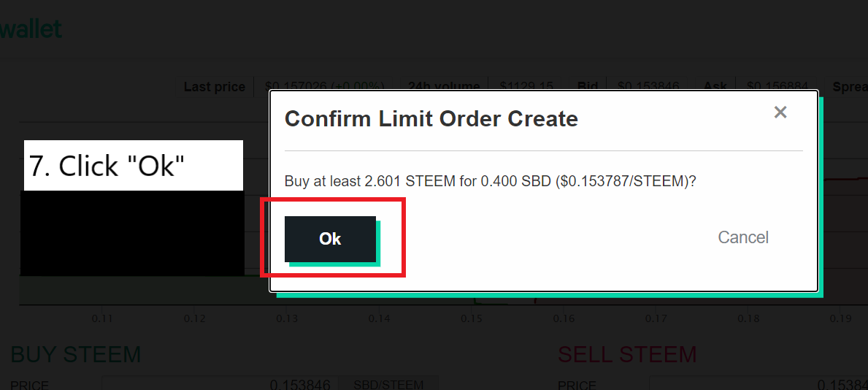Image resolution: width=868 pixels, height=390 pixels.
Task: Click the Last price label
Action: coord(214,87)
